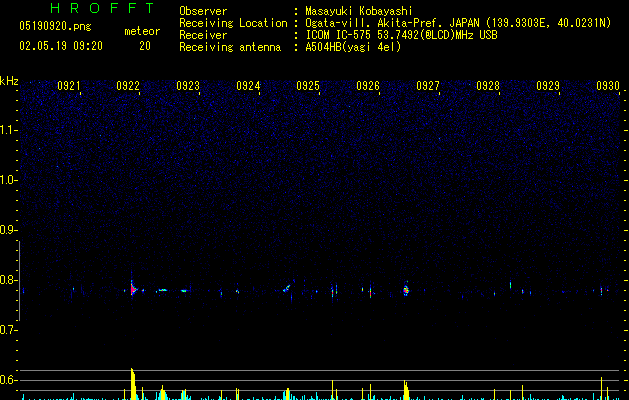
Task: Click the 0925 time marker
Action: [308, 86]
